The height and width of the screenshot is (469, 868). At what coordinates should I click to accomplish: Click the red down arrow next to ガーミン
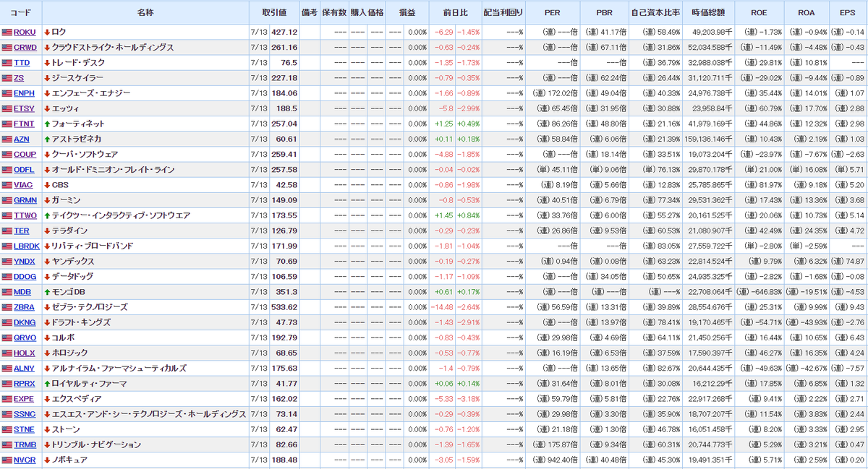click(x=47, y=200)
